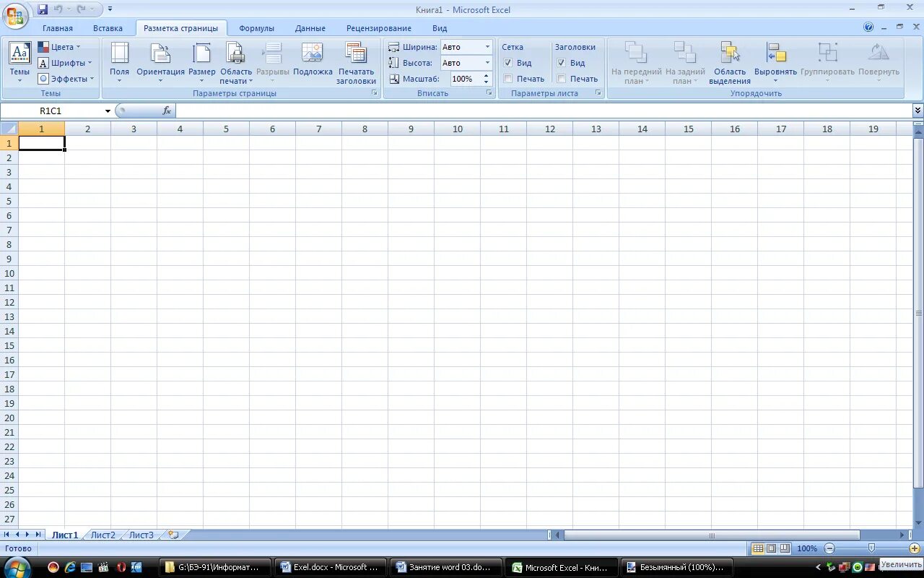Click horizontal scrollbar thumb
Image resolution: width=924 pixels, height=578 pixels.
712,535
